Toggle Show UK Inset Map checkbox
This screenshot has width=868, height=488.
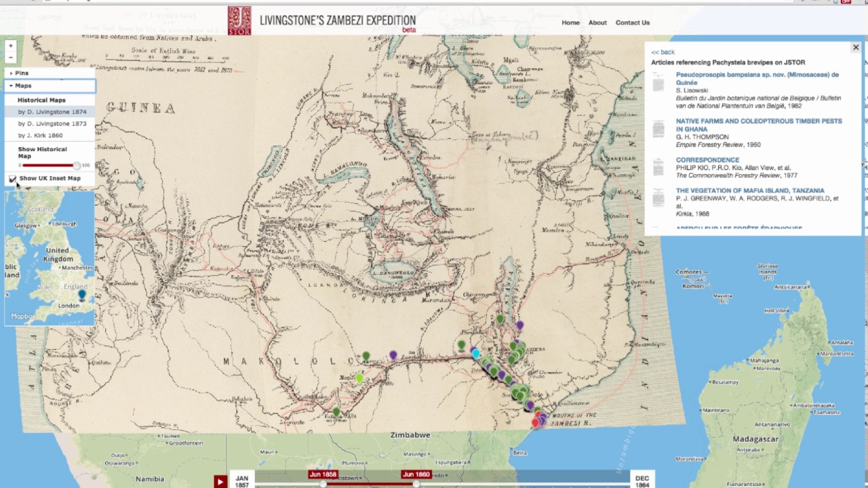[13, 179]
